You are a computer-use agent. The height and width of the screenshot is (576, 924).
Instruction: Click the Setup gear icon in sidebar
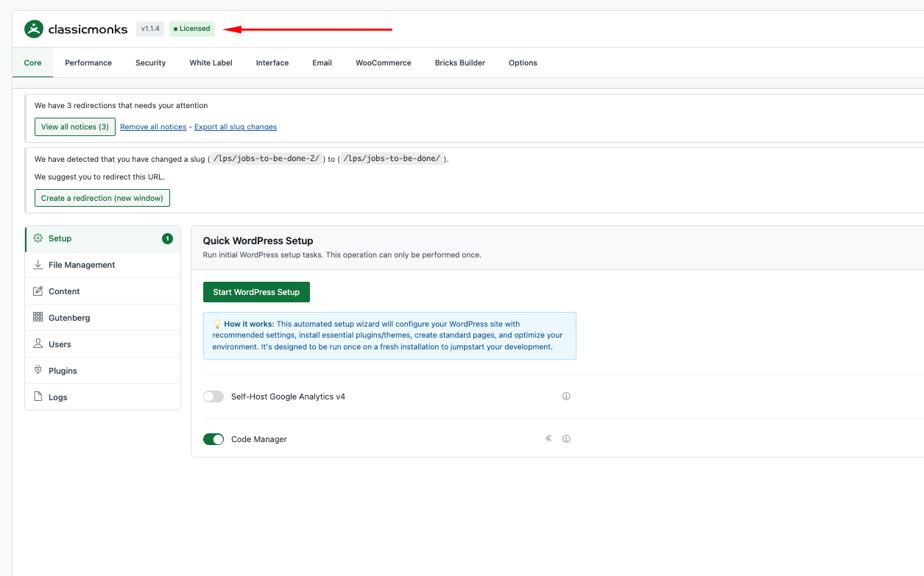coord(38,238)
